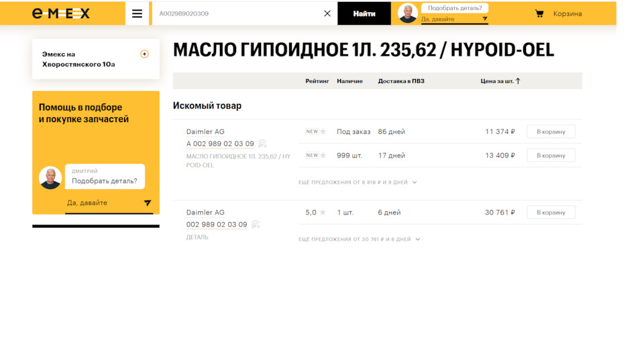Viewport: 644px width, 362px height.
Task: Sort by Рейтинг column
Action: 317,81
